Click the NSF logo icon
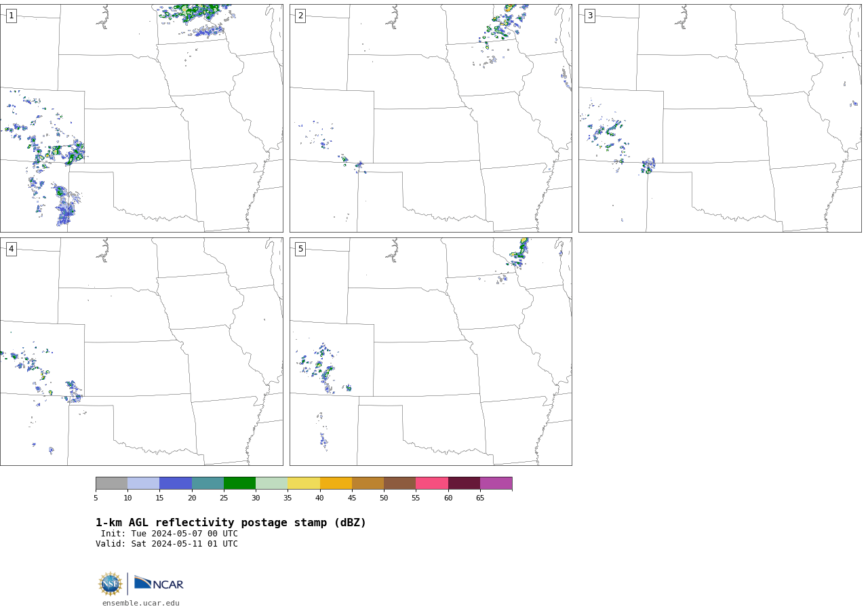The width and height of the screenshot is (868, 611). [x=111, y=584]
